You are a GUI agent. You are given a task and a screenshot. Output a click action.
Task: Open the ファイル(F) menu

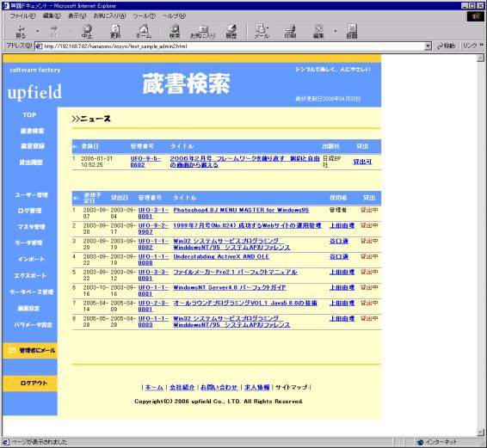22,15
